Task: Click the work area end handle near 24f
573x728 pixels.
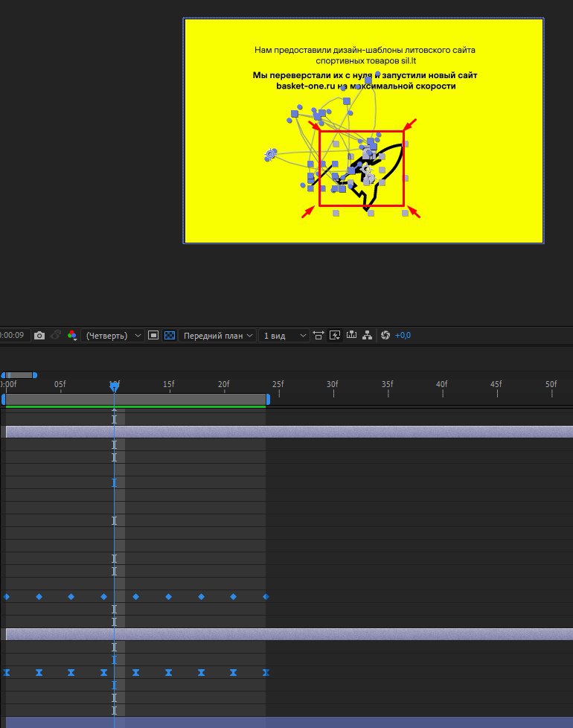Action: [x=268, y=399]
